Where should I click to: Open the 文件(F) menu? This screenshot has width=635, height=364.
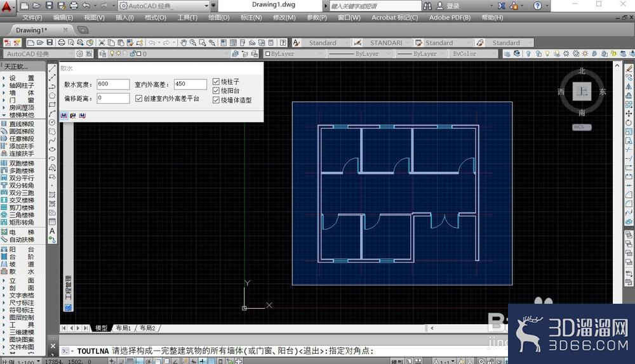click(32, 17)
